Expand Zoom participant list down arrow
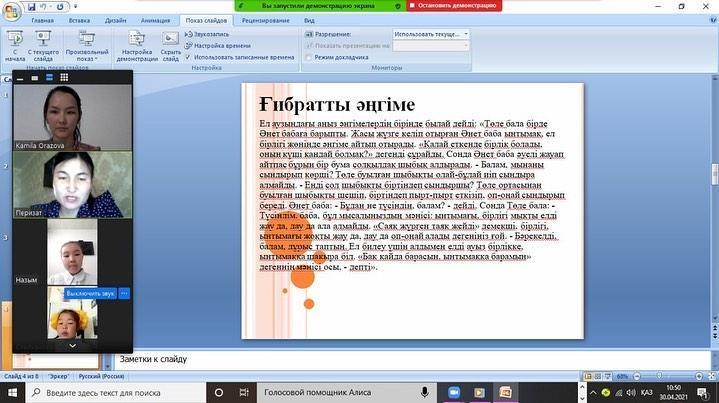Screen dimensions: 719x403 click(x=72, y=345)
